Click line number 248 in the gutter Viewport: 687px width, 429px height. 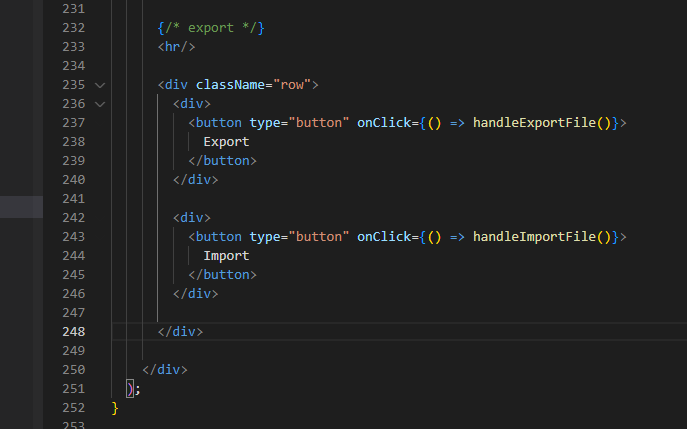pyautogui.click(x=74, y=332)
